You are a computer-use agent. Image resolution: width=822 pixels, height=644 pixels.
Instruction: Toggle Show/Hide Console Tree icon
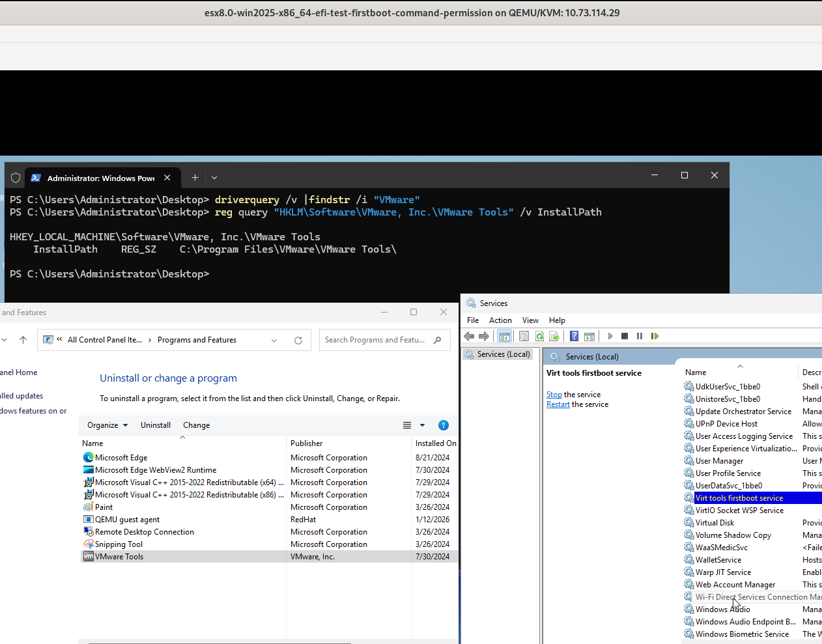coord(505,336)
